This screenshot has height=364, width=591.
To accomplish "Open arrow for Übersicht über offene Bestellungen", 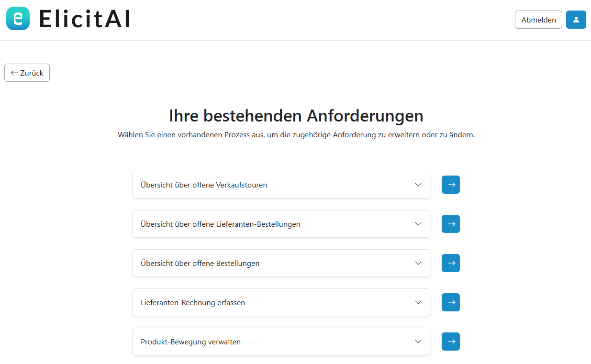I will pos(450,263).
